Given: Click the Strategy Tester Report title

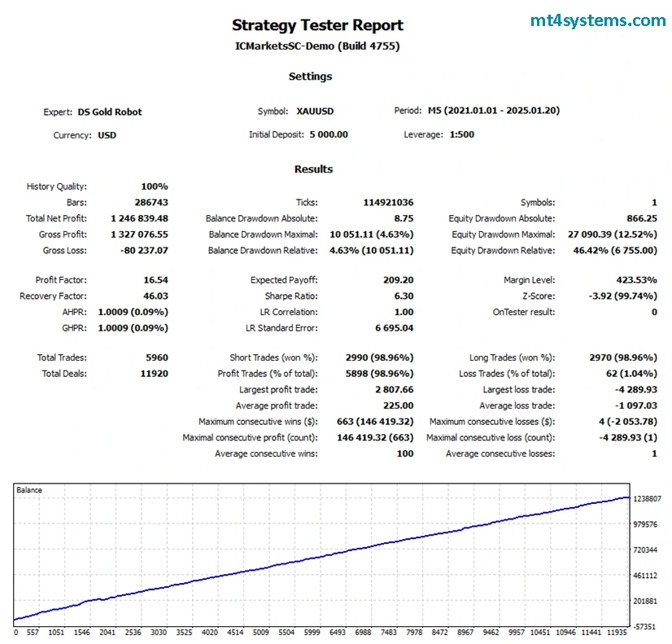Looking at the screenshot, I should click(317, 25).
